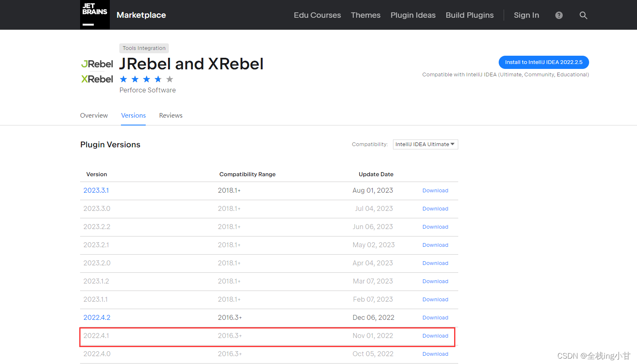Screen dimensions: 637x364
Task: Click version text 2022.4.1
Action: pos(96,336)
